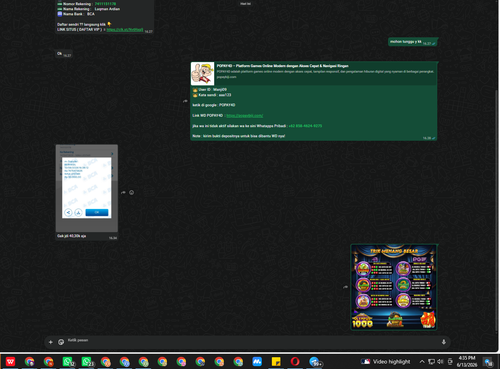Viewport: 500px width, 369px height.
Task: Open the Sticky Notes taskbar icon
Action: pyautogui.click(x=276, y=361)
